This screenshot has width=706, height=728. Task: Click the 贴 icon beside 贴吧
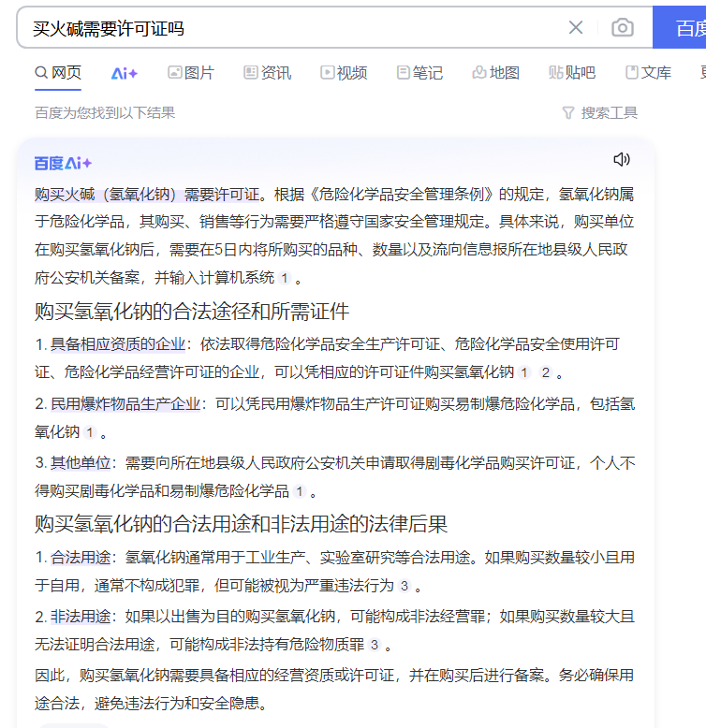555,72
